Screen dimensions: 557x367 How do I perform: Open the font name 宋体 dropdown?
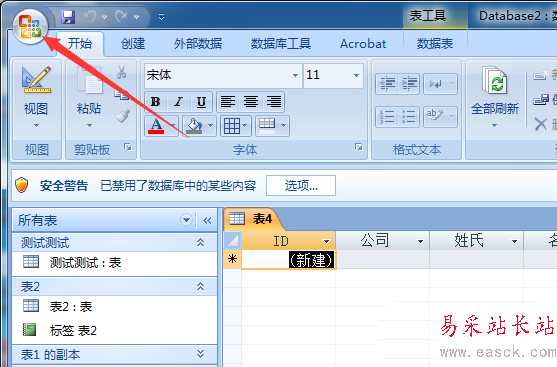[x=295, y=75]
